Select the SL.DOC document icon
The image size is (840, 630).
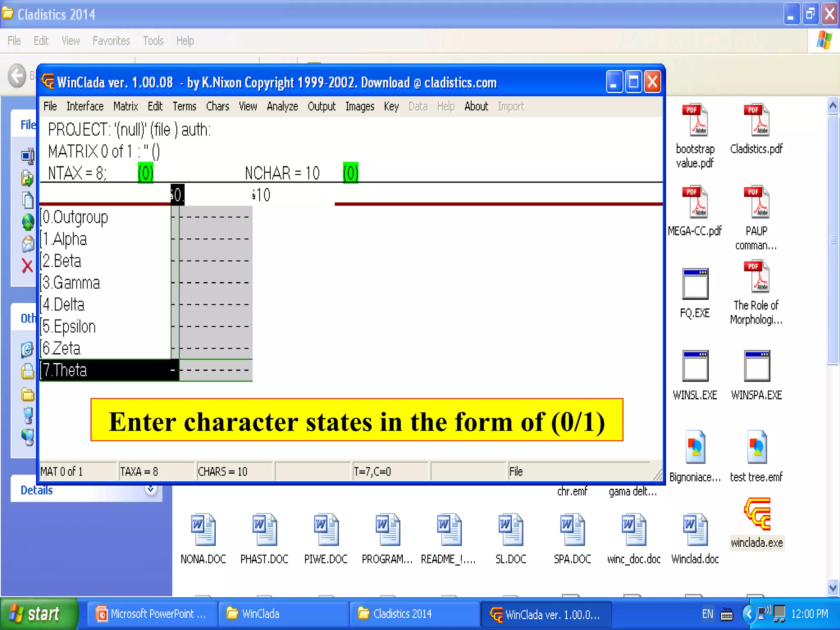[x=511, y=530]
